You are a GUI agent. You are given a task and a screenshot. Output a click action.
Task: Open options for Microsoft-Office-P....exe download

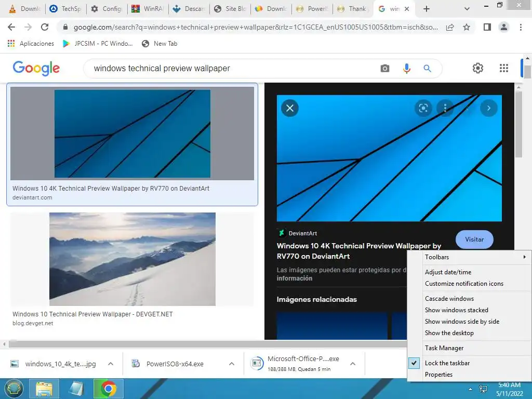tap(353, 364)
